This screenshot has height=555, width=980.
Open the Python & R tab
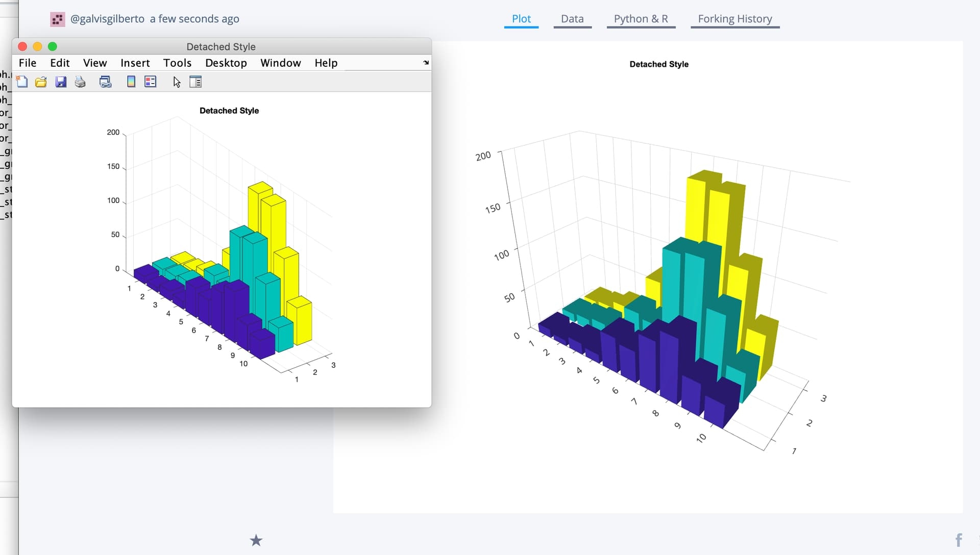point(641,19)
